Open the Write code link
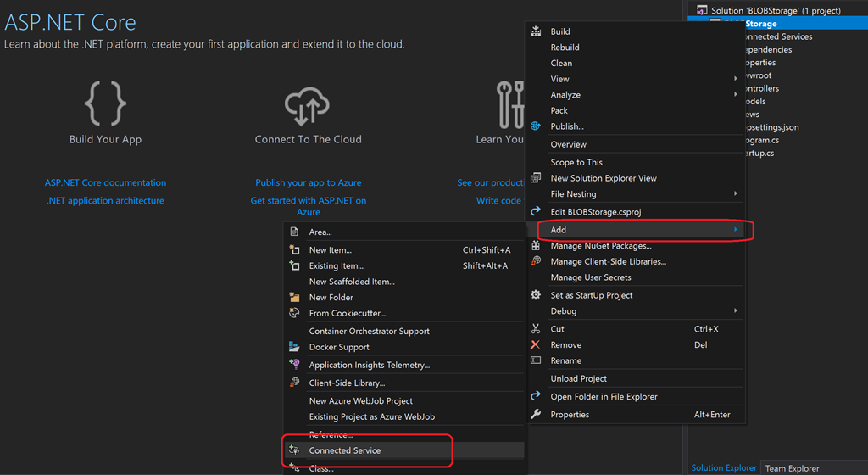Image resolution: width=868 pixels, height=475 pixels. (498, 200)
